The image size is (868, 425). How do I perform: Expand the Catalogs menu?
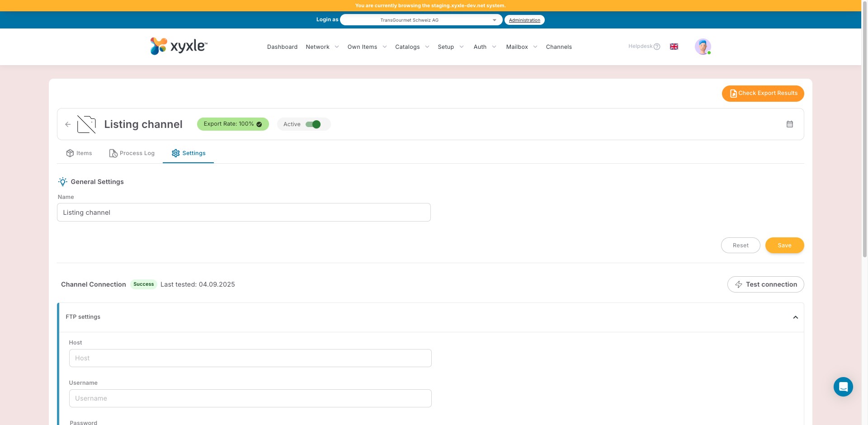coord(412,47)
